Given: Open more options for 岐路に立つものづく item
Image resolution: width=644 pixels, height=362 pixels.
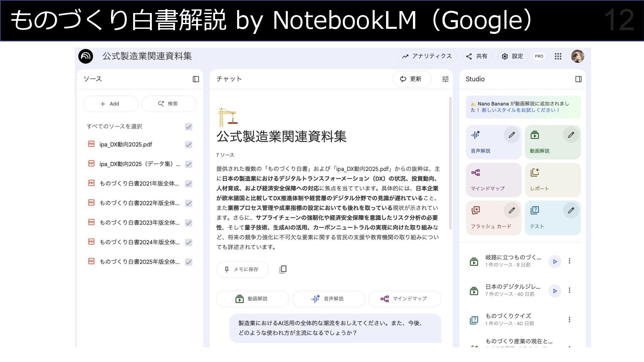Looking at the screenshot, I should click(x=569, y=261).
